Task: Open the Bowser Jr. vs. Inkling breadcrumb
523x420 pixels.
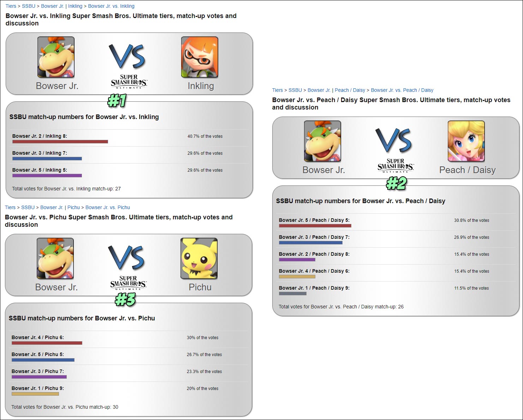Action: 111,6
